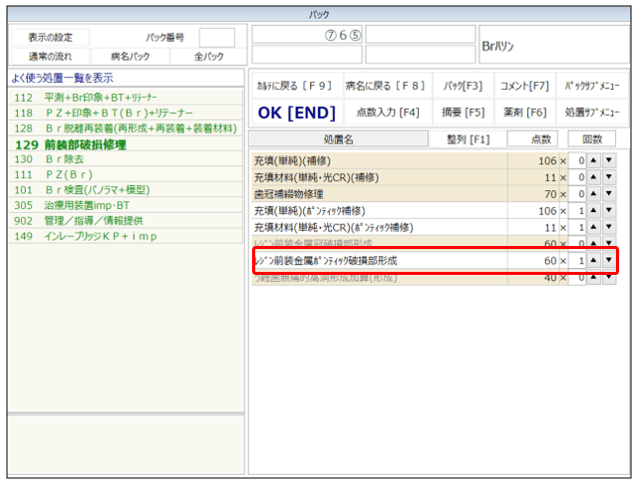
Task: Click down arrow for 歯冠補綴物修理 row
Action: click(x=609, y=194)
